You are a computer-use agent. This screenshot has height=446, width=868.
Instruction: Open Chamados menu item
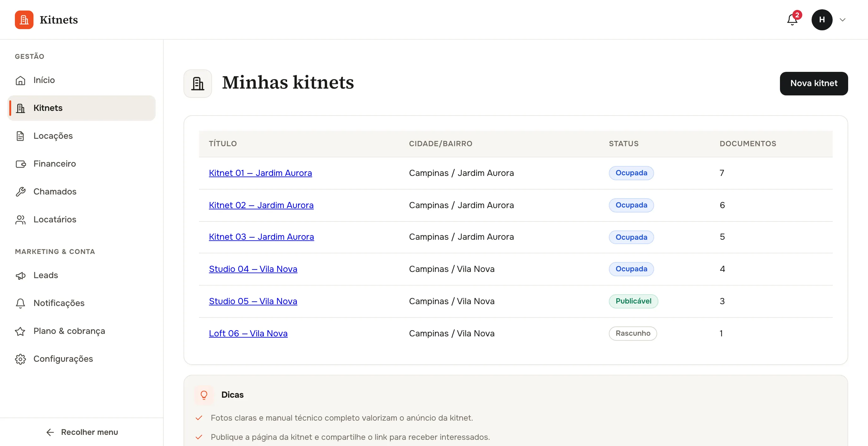click(x=82, y=191)
